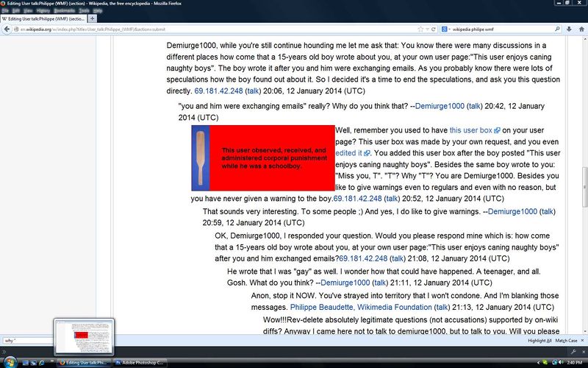Switch to Adobe Photoshop taskbar button
The width and height of the screenshot is (588, 368).
(140, 363)
